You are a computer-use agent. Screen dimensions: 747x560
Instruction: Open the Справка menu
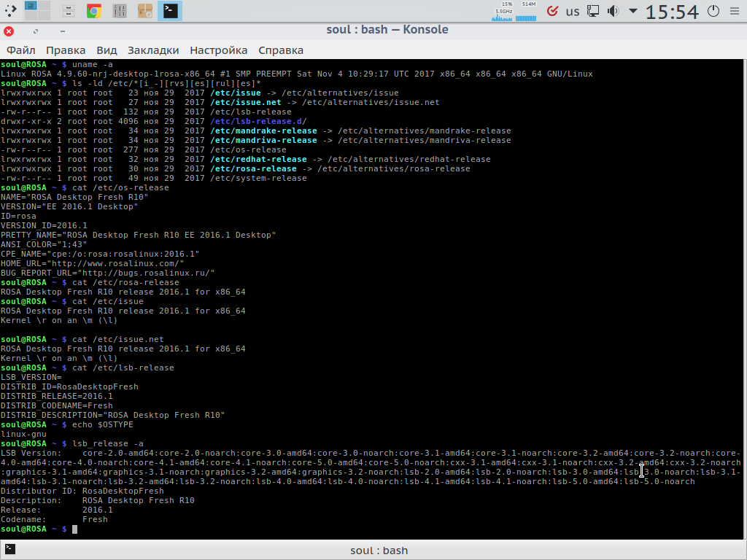[281, 50]
